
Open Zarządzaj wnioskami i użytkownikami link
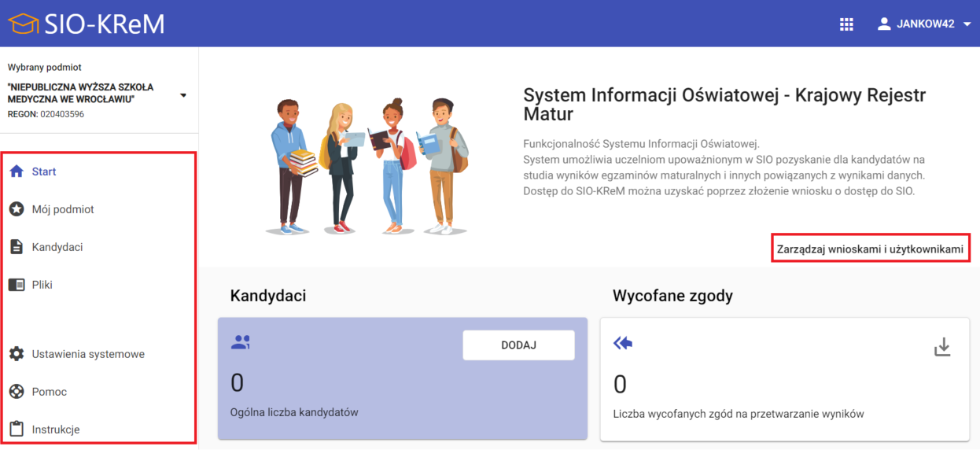(x=870, y=249)
